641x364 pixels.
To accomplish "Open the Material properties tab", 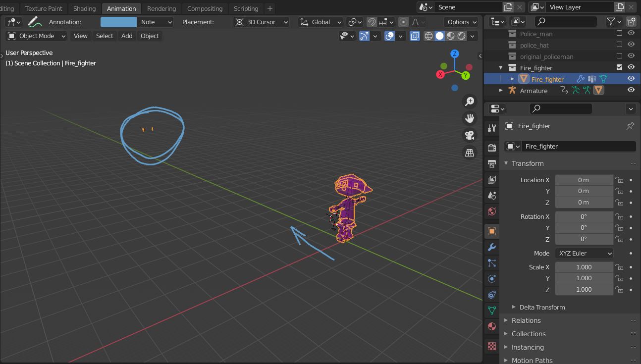I will (492, 326).
